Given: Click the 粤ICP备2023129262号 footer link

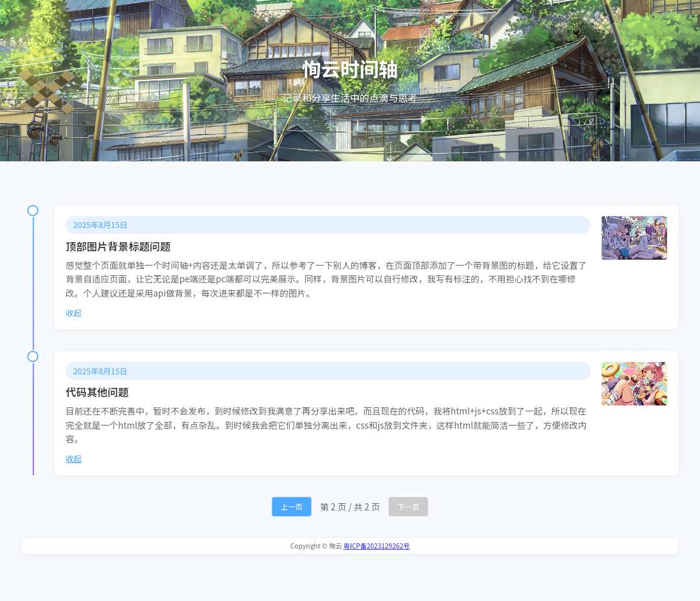Looking at the screenshot, I should pyautogui.click(x=377, y=546).
